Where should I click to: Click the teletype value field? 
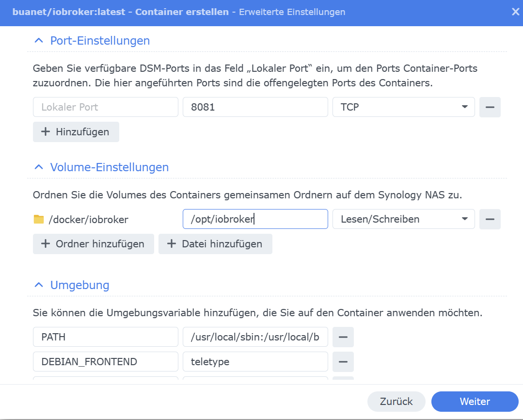point(255,362)
